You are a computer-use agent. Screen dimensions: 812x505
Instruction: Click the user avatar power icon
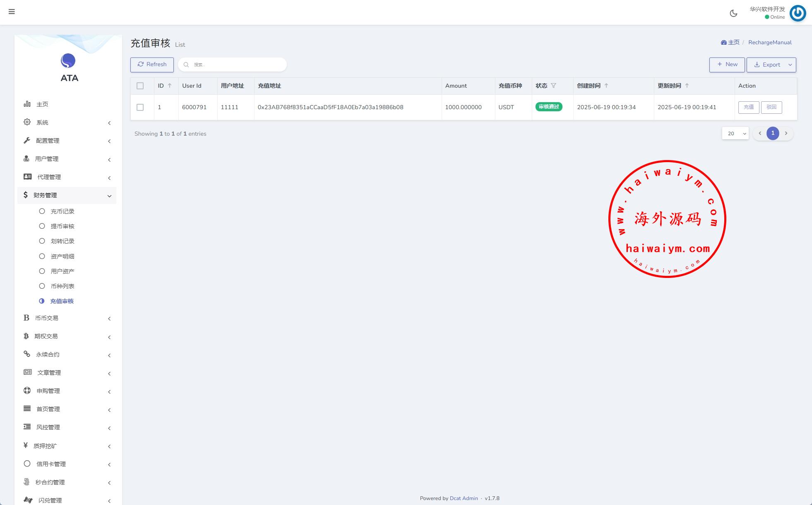tap(798, 13)
